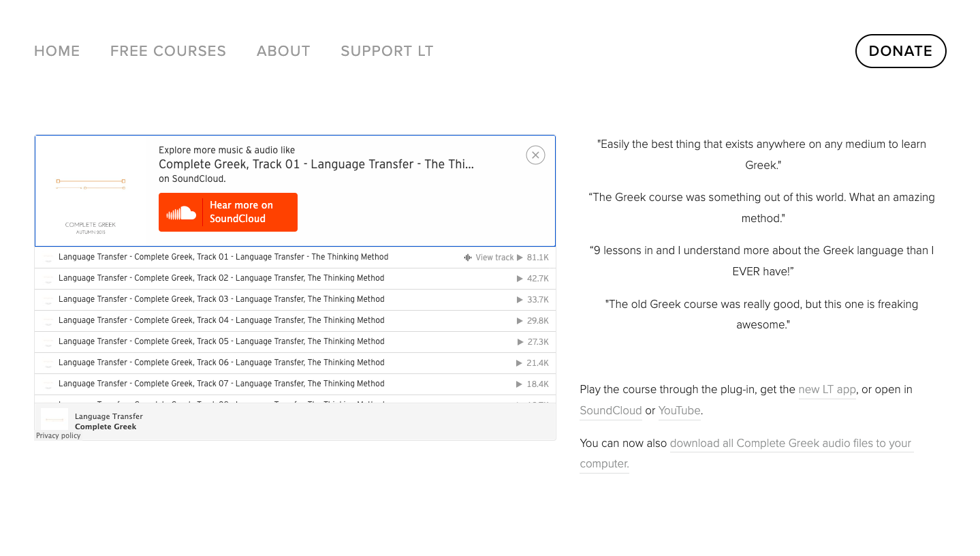The width and height of the screenshot is (980, 556).
Task: Open the YouTube link
Action: (x=679, y=411)
